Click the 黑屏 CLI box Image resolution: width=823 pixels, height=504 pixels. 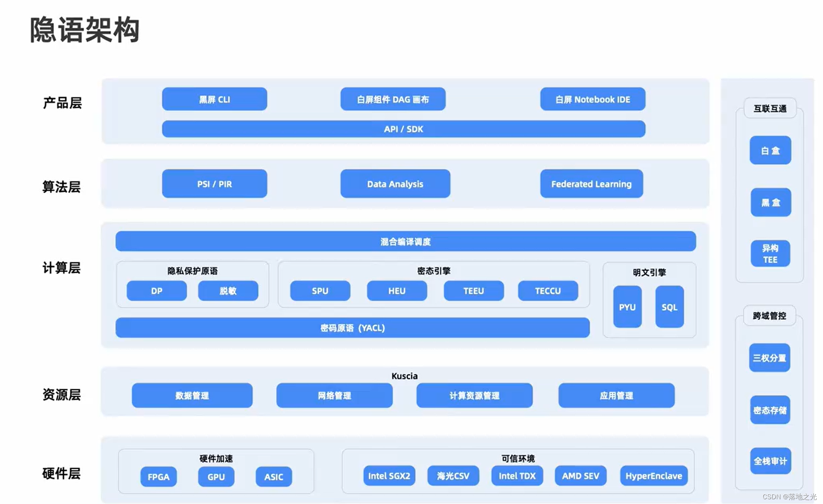point(214,99)
